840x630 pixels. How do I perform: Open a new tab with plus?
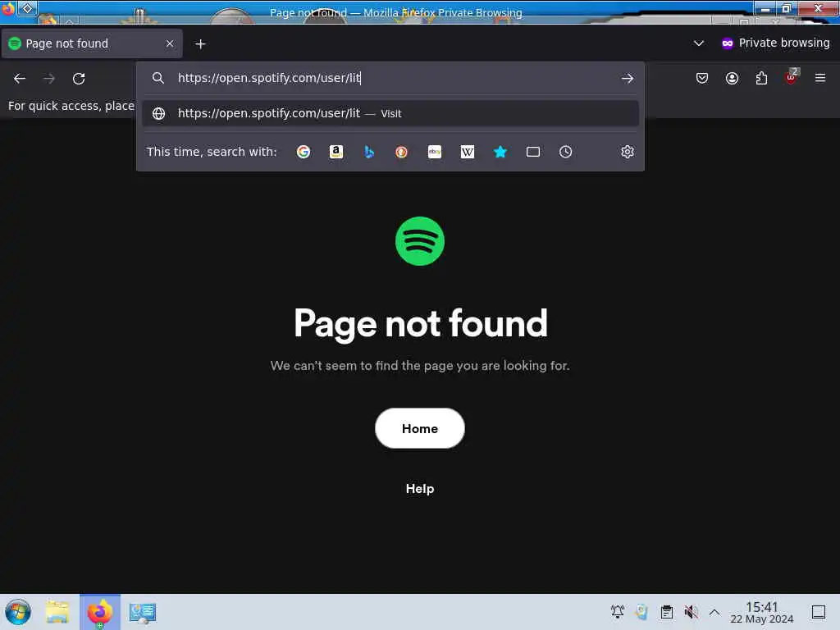pos(200,44)
